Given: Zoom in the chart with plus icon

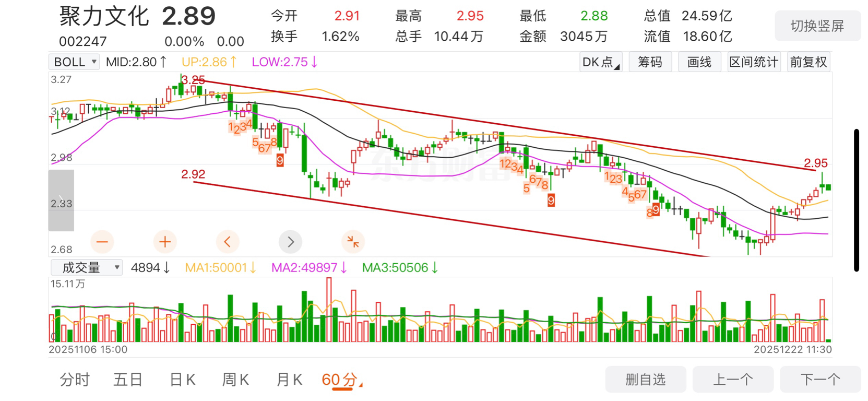Looking at the screenshot, I should (165, 242).
